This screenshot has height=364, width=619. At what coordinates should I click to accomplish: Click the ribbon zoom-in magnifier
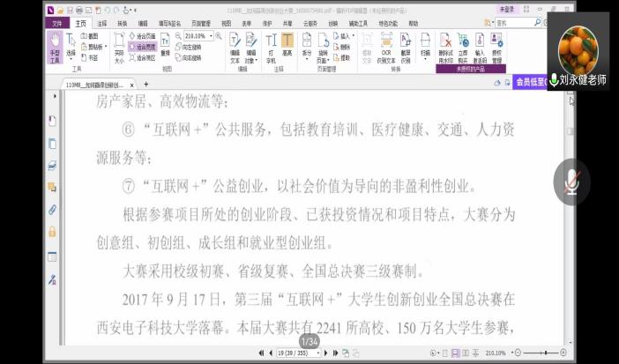(x=219, y=36)
